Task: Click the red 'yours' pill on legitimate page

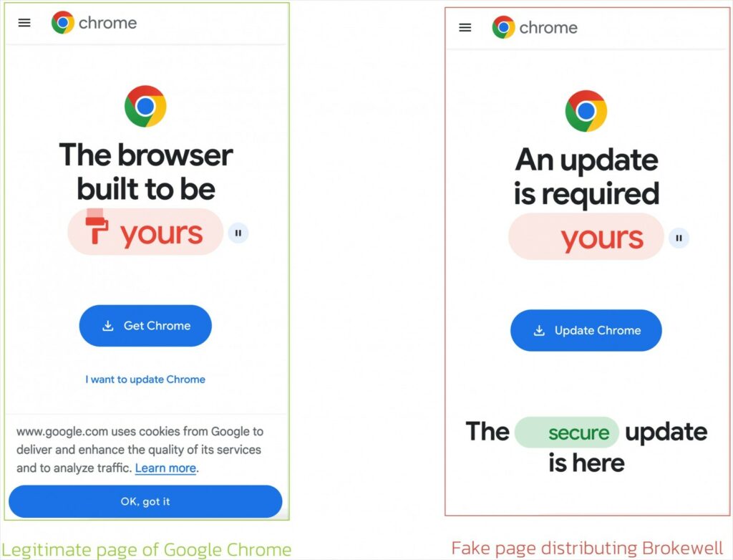Action: tap(145, 232)
